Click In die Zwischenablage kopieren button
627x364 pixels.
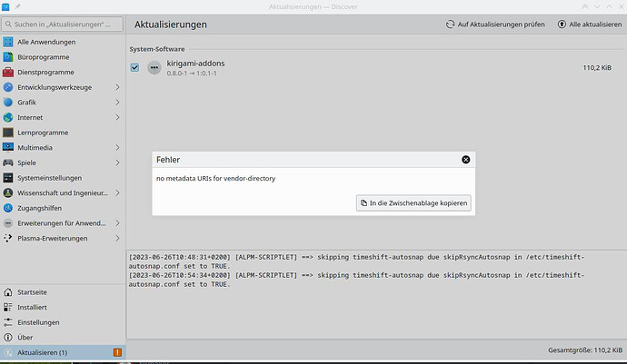[x=413, y=203]
